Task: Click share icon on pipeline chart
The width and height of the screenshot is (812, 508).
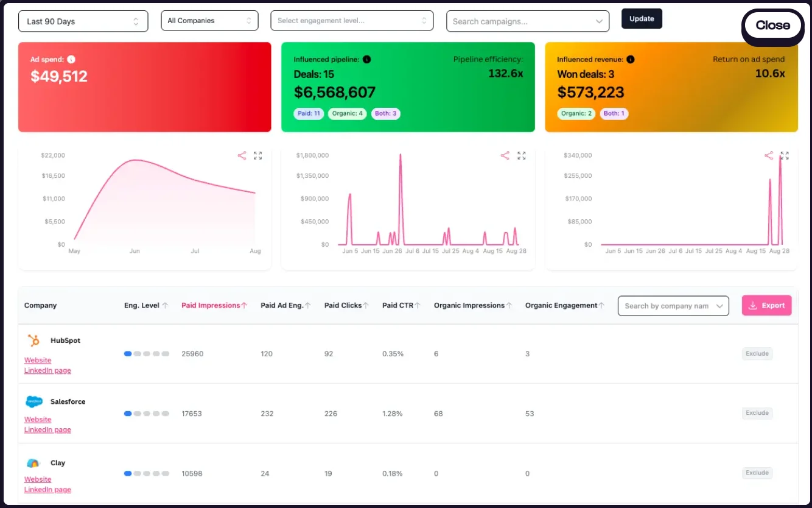Action: click(505, 156)
